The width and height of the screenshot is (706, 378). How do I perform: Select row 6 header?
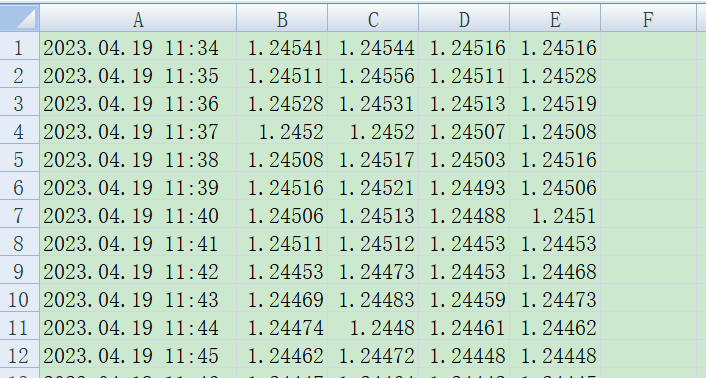(x=19, y=186)
